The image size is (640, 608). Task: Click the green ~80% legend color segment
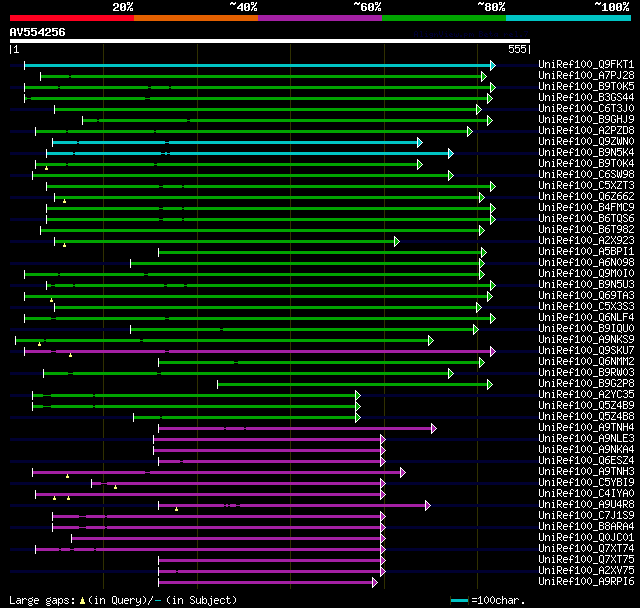pyautogui.click(x=444, y=18)
